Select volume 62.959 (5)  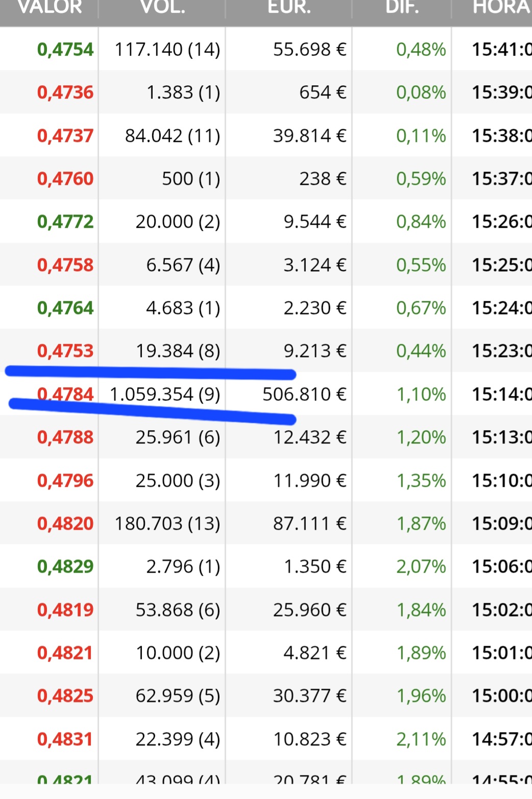tap(178, 696)
